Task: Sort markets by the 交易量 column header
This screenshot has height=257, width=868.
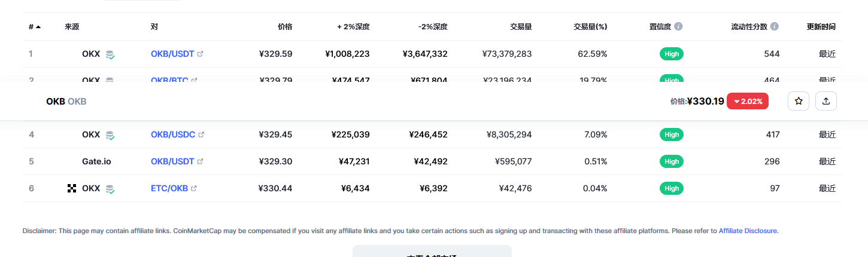Action: click(521, 27)
